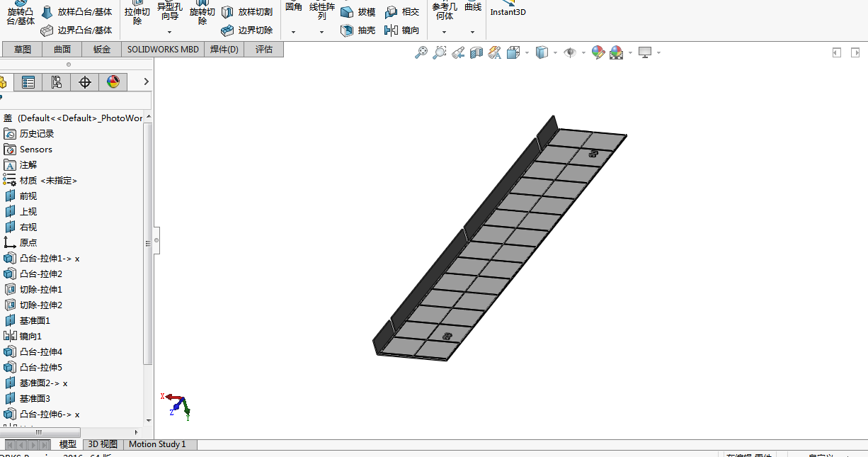Image resolution: width=868 pixels, height=457 pixels.
Task: Switch to 3D 视图 tab
Action: point(103,444)
